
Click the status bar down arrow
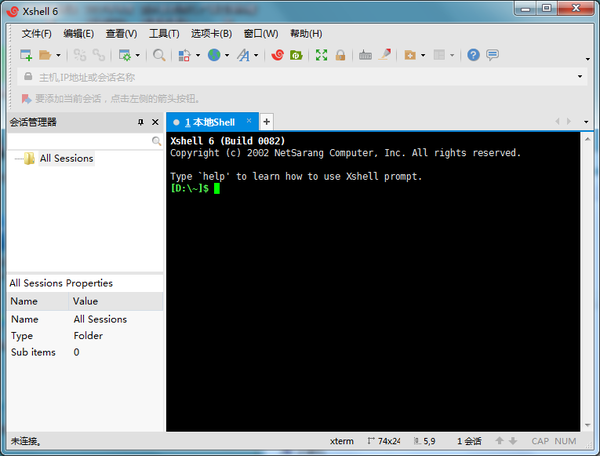point(513,441)
